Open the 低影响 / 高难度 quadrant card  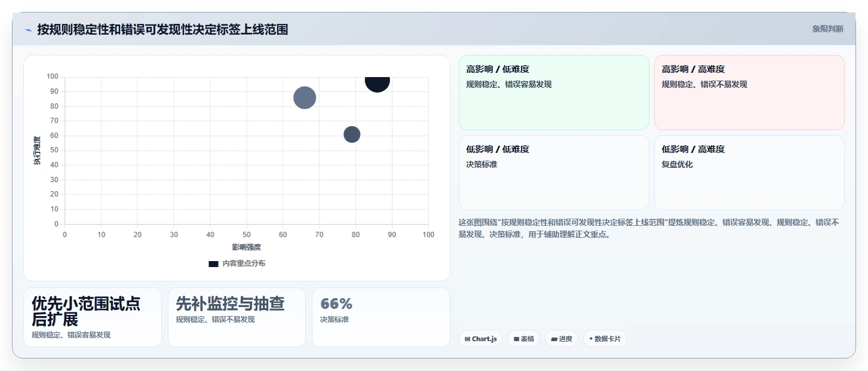[749, 173]
